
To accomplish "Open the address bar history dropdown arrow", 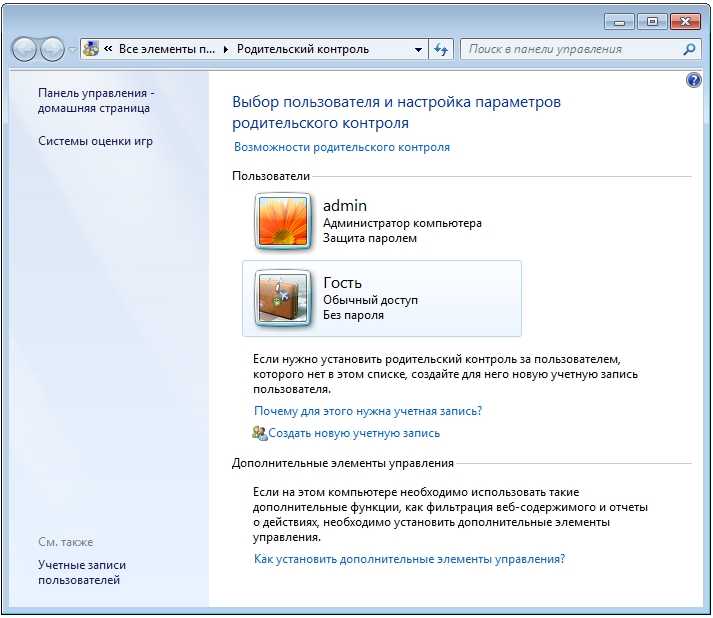I will click(x=418, y=49).
